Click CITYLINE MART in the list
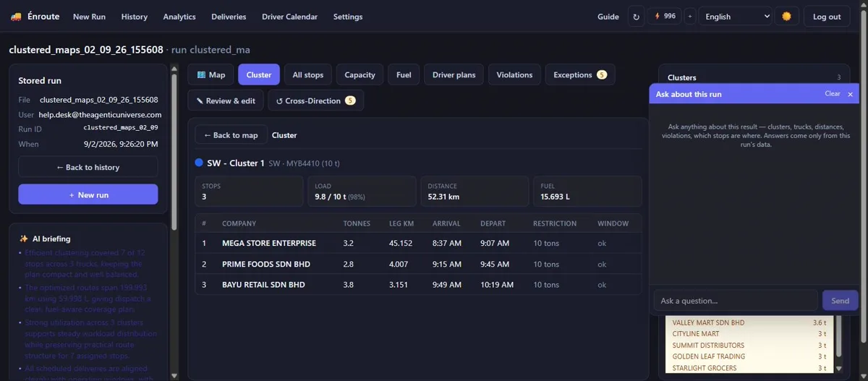The width and height of the screenshot is (868, 381). point(696,334)
